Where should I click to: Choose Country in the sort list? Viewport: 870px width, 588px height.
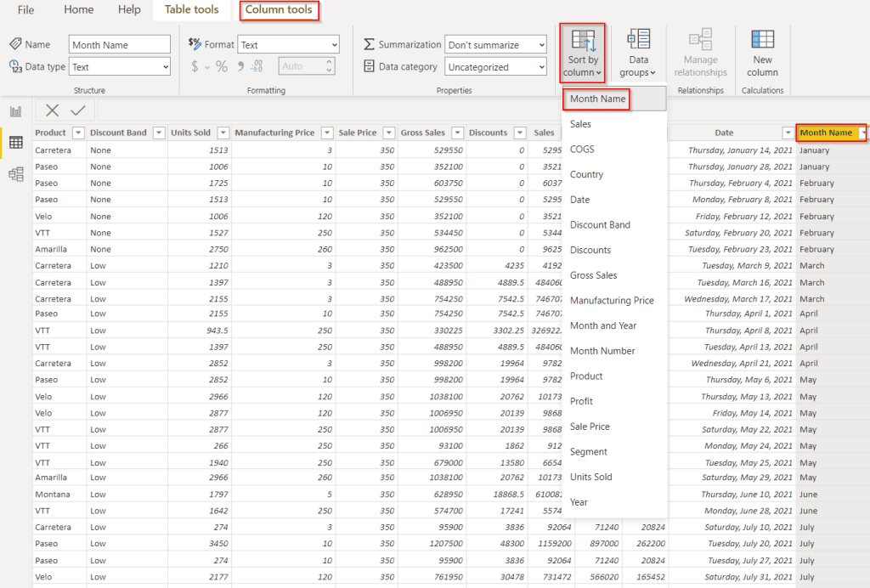coord(614,174)
